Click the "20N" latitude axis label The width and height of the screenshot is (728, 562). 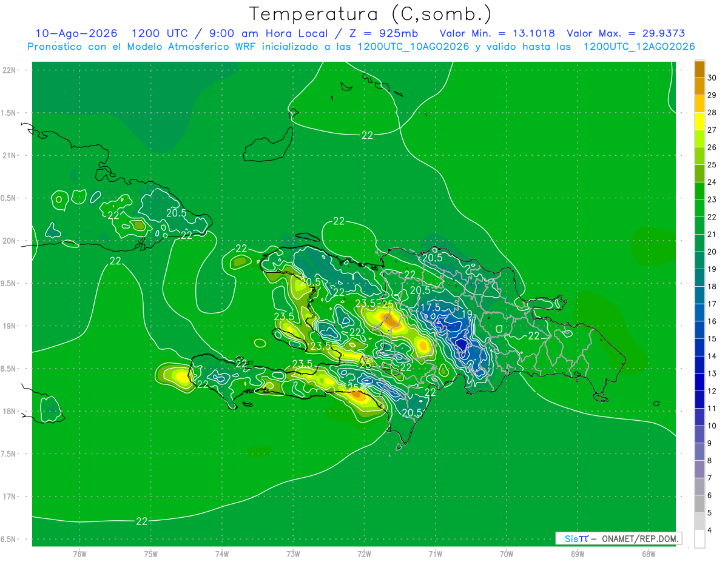(10, 241)
